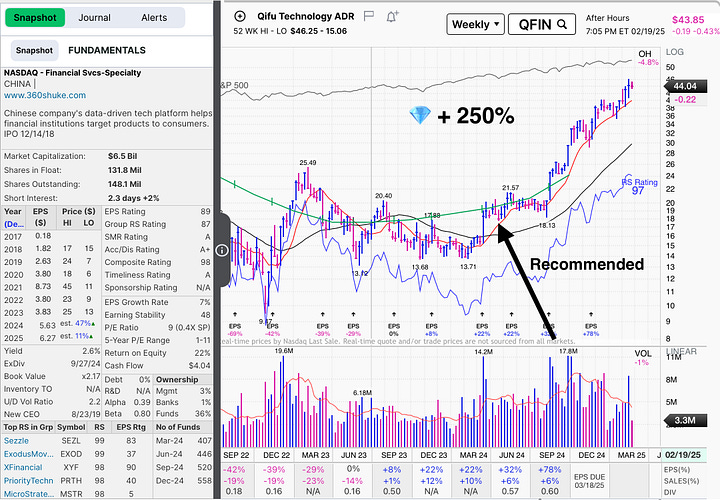The height and width of the screenshot is (500, 720).
Task: Click the DEC 22 quarter label
Action: pyautogui.click(x=276, y=455)
